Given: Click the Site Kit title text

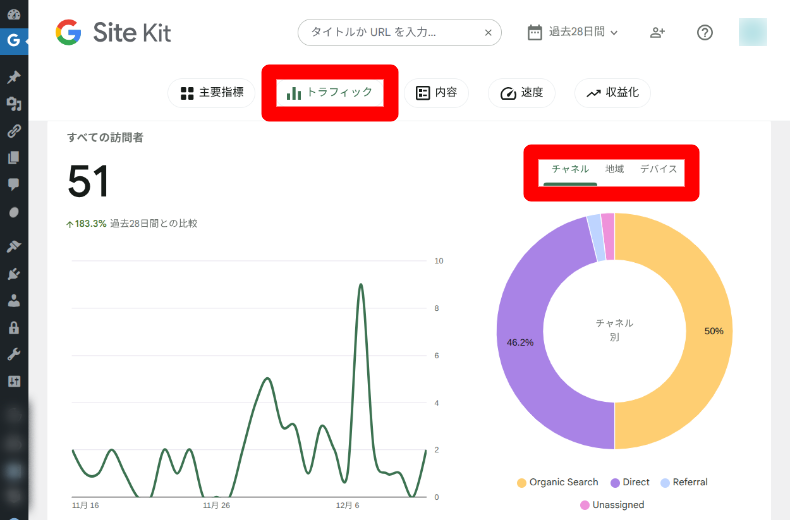Looking at the screenshot, I should (132, 33).
